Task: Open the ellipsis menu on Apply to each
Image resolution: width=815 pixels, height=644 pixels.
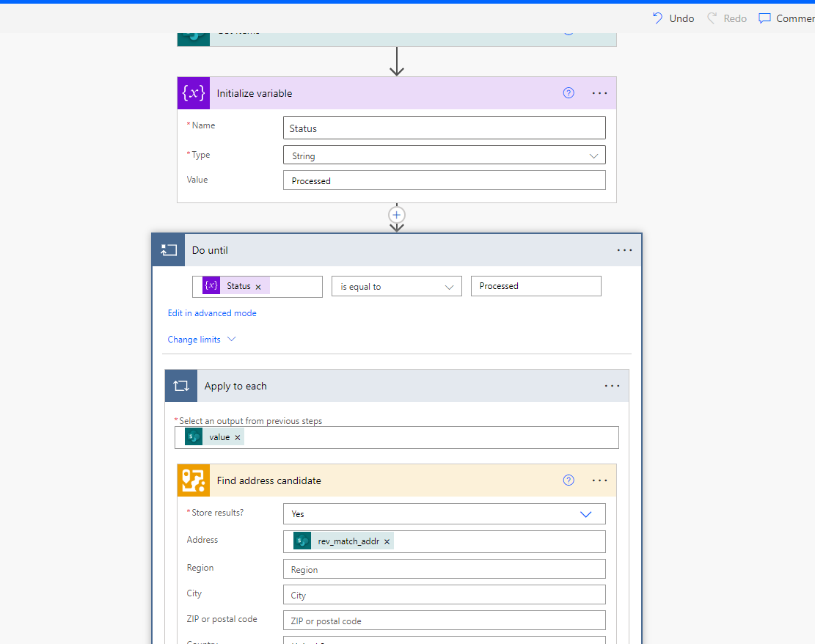Action: (612, 385)
